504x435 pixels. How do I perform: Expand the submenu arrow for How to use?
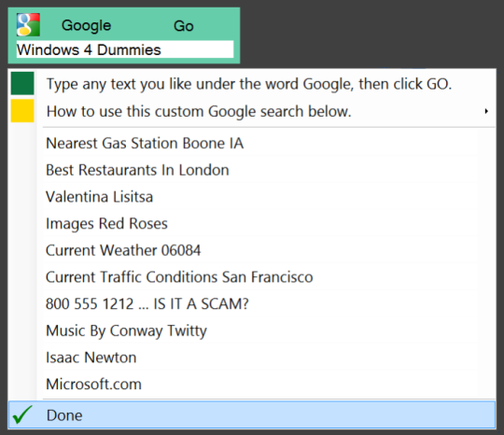pyautogui.click(x=486, y=111)
